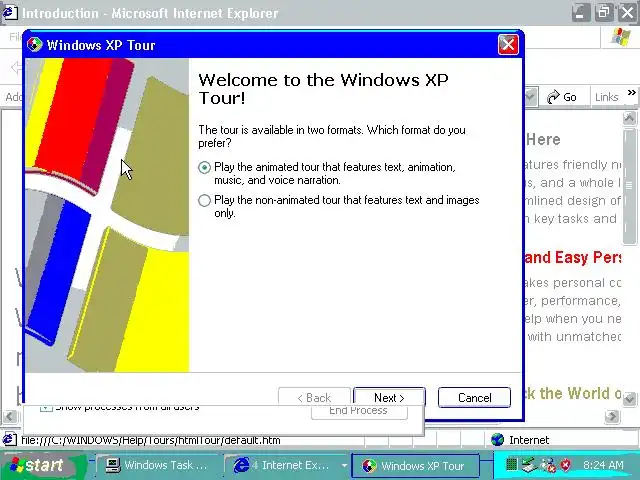Viewport: 640px width, 480px height.
Task: Click the page scroll-up arrow in Internet Explorer
Action: [x=629, y=118]
